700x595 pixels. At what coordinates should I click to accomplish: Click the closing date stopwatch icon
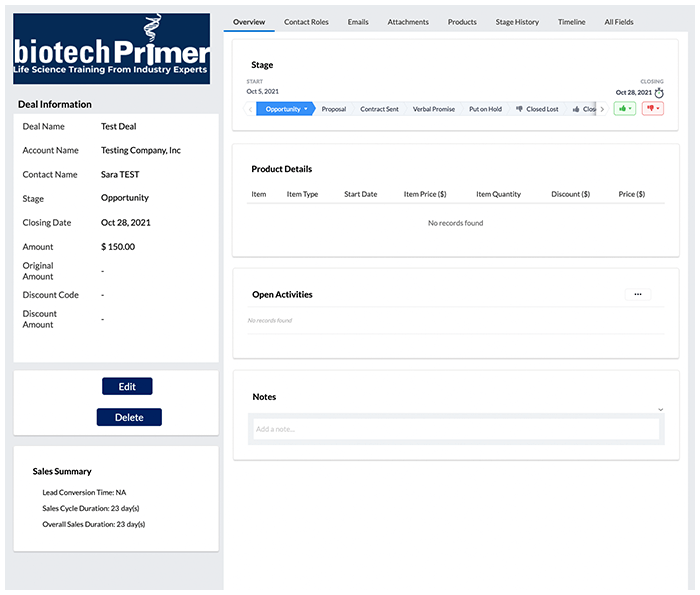click(659, 93)
